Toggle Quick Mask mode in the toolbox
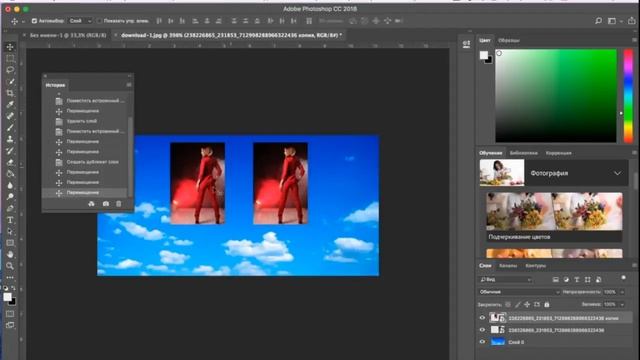The height and width of the screenshot is (360, 640). (x=10, y=314)
